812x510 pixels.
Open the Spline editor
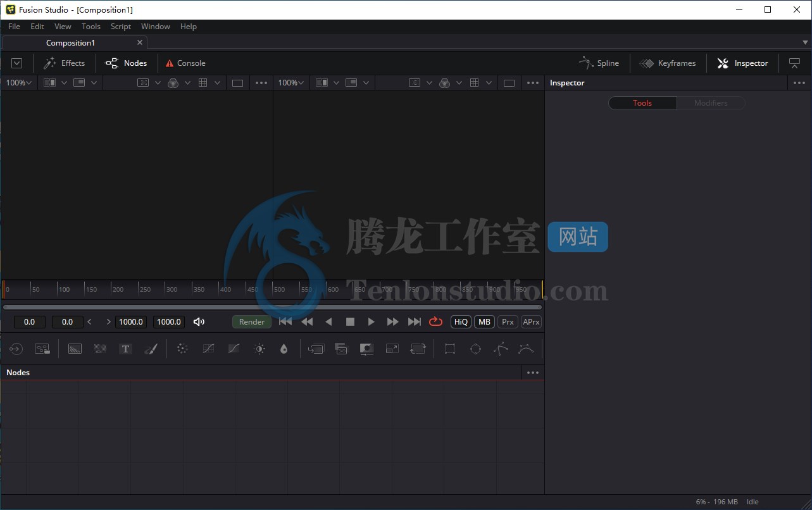(599, 63)
